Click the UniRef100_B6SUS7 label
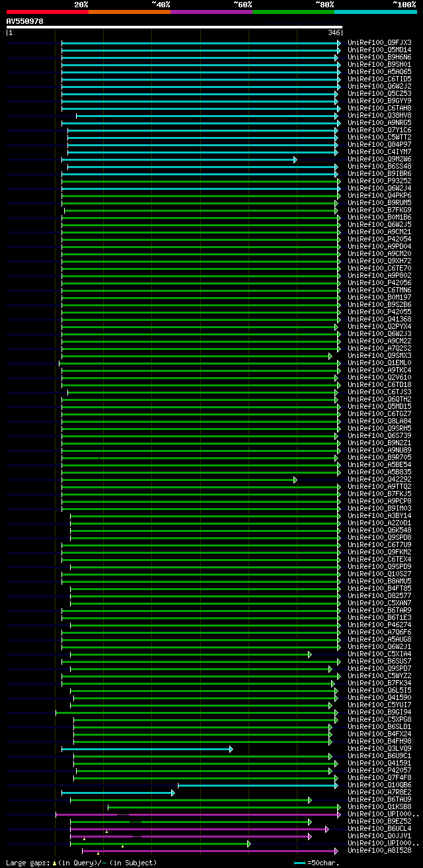 click(379, 661)
